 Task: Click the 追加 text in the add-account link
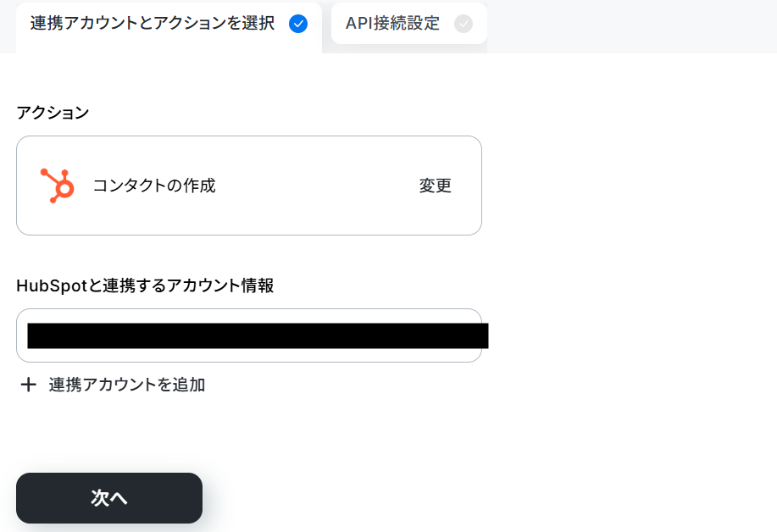click(189, 385)
